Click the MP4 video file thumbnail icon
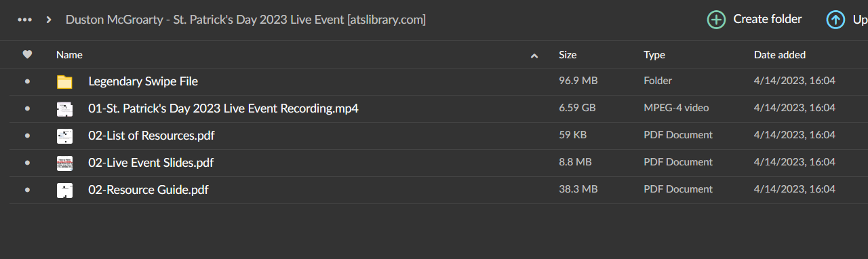Screen dimensions: 868x259 [64, 109]
